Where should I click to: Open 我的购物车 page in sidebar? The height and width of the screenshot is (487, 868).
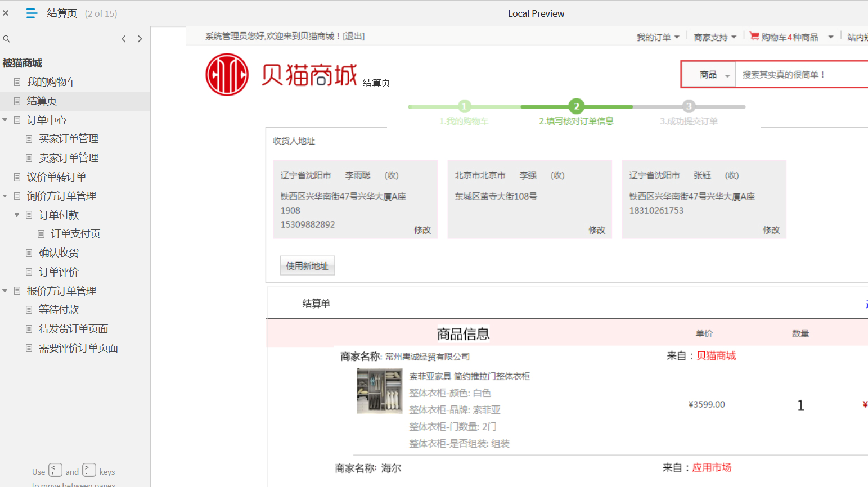[51, 82]
